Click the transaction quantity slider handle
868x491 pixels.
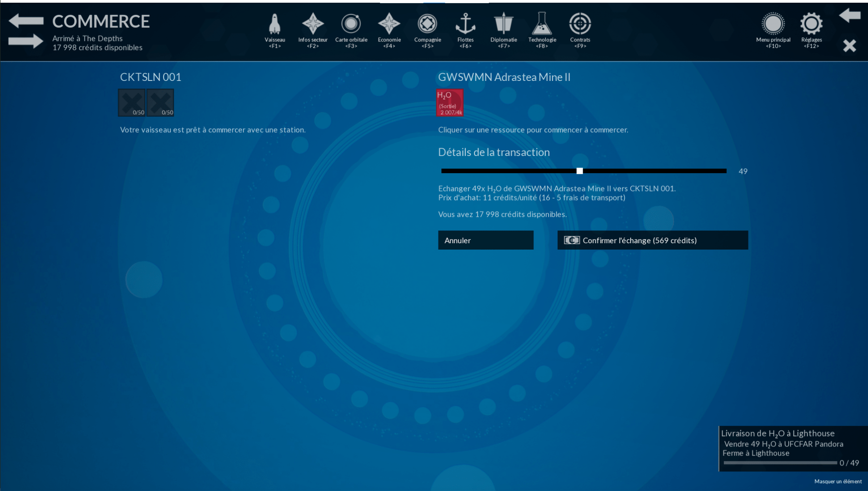point(579,171)
